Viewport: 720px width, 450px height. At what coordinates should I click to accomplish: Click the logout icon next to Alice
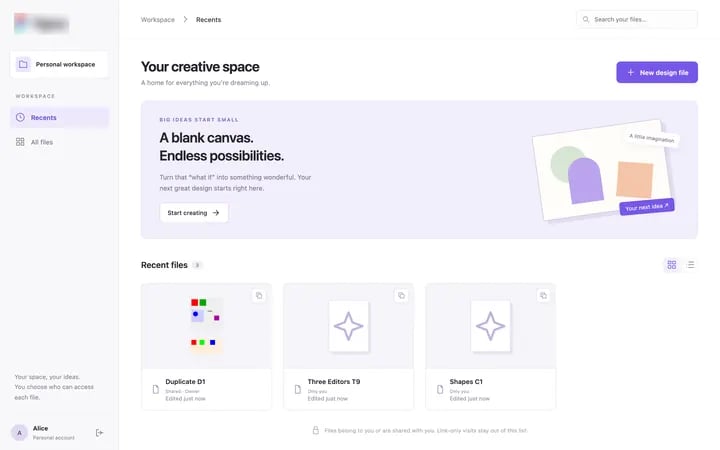point(99,433)
